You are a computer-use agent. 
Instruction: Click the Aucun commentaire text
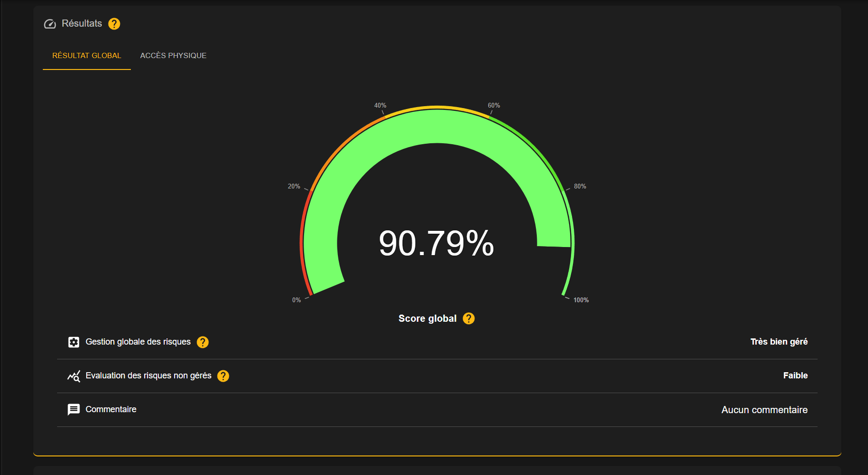pos(764,410)
